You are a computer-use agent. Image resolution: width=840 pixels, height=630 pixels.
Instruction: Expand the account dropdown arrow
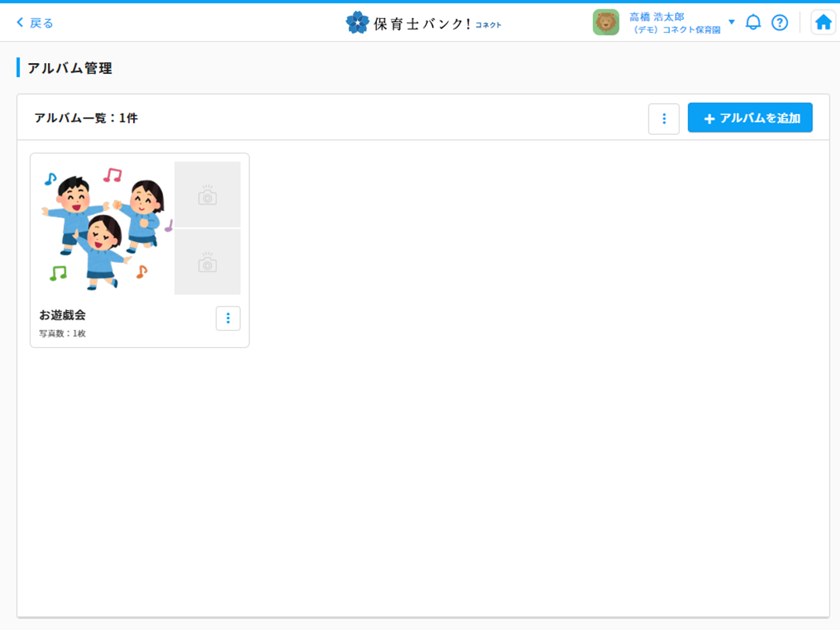(732, 22)
